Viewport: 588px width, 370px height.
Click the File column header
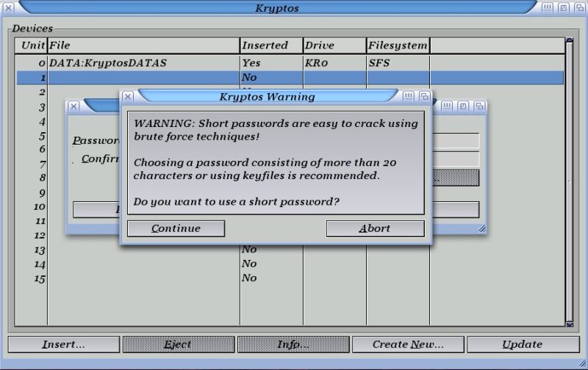[143, 46]
